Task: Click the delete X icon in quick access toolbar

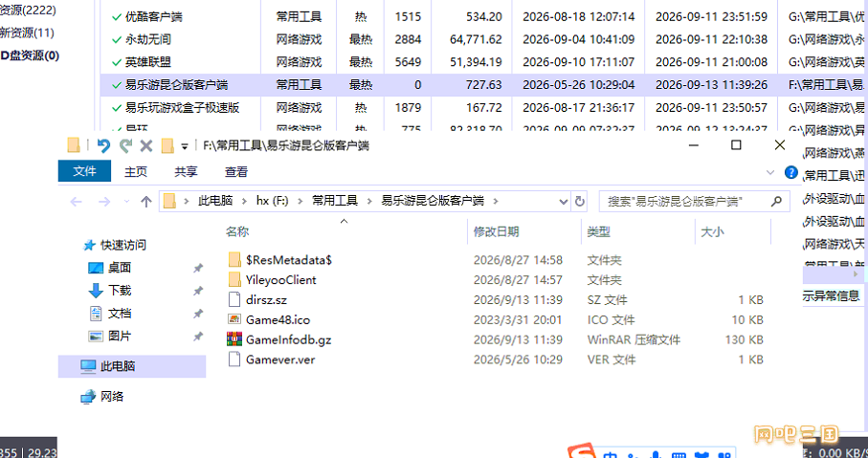Action: (x=146, y=145)
